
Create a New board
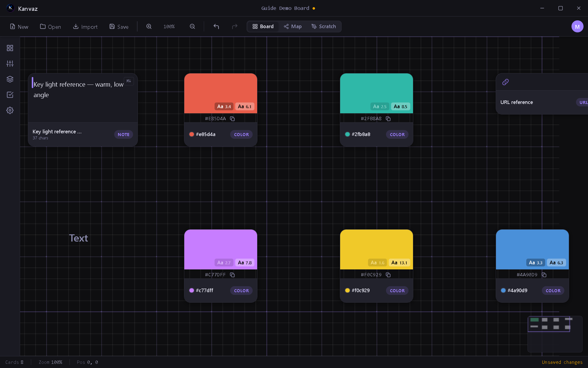coord(19,27)
